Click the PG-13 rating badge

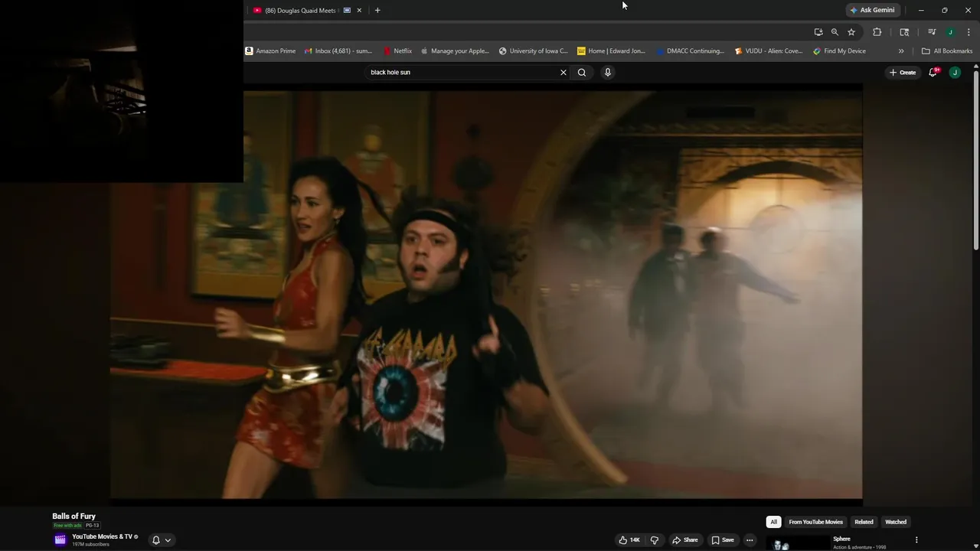(93, 526)
